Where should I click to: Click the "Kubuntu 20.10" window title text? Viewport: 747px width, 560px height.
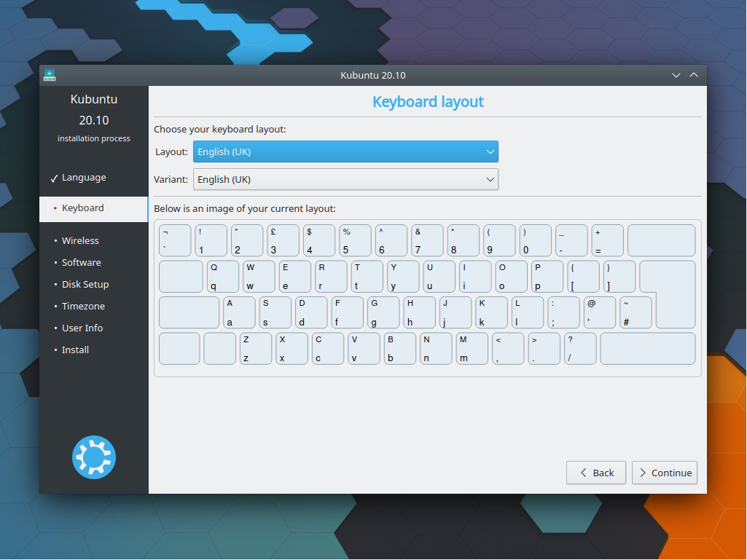pos(373,75)
